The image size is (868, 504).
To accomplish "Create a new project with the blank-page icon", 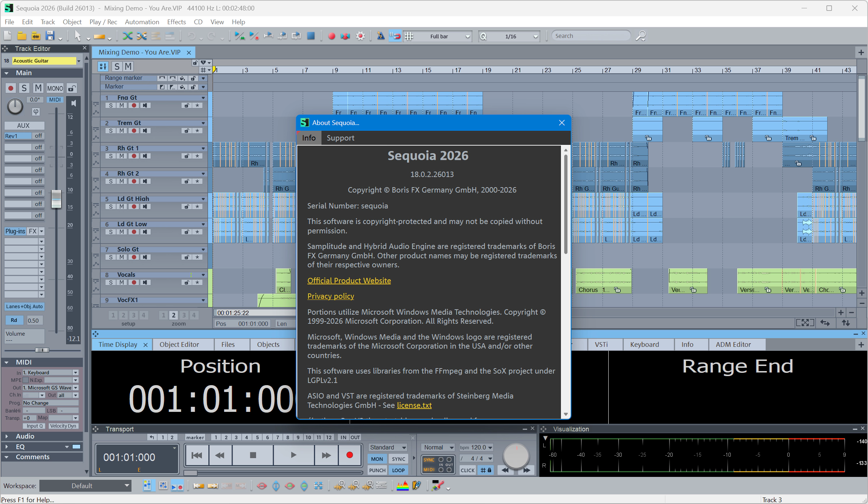I will coord(8,36).
